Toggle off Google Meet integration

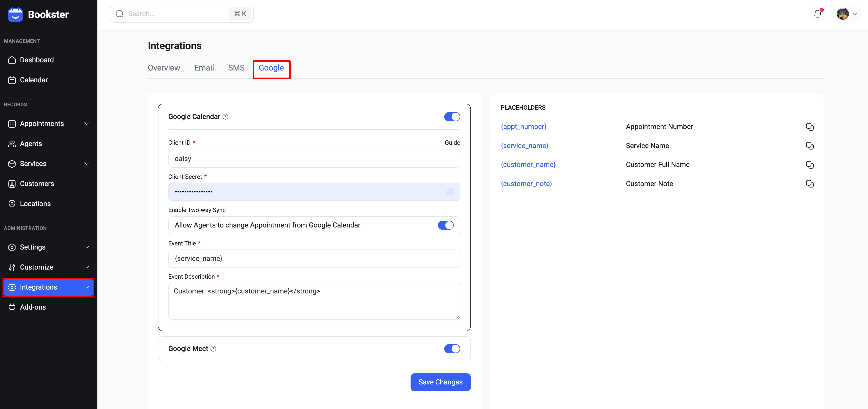[x=452, y=349]
